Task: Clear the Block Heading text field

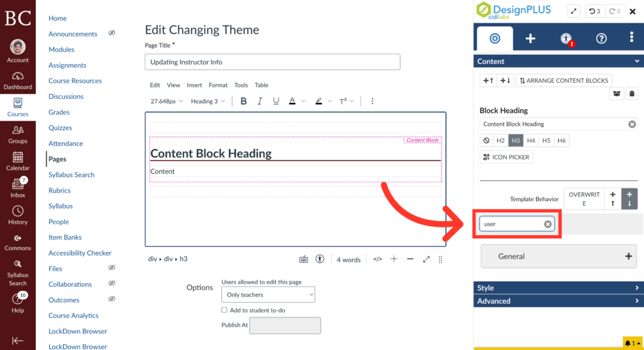Action: (631, 124)
